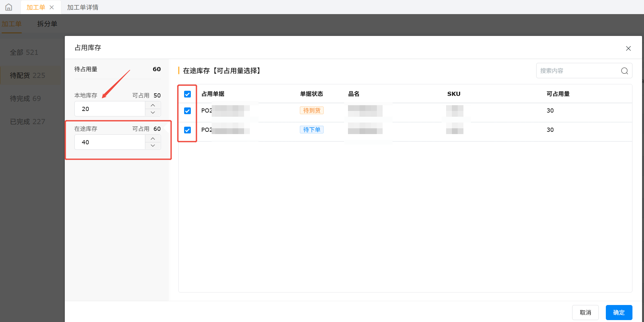Increase the 在途库存 quantity
Screen dimensions: 644x322
(153, 139)
